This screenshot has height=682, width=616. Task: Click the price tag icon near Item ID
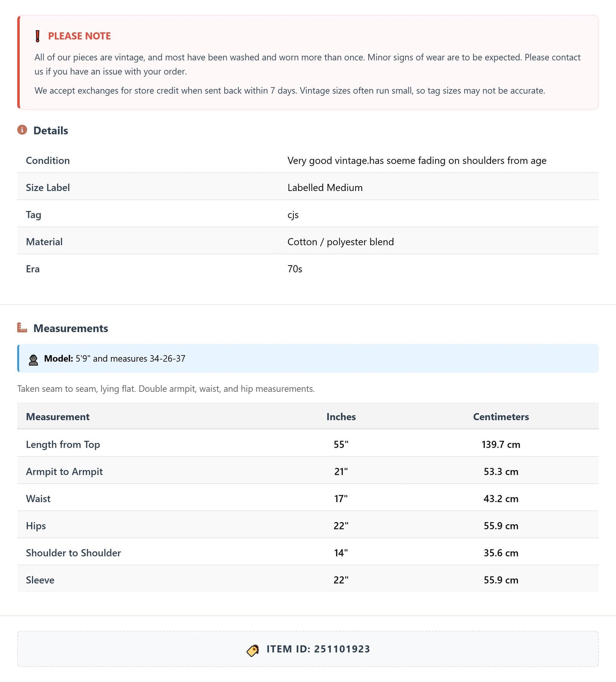[x=253, y=650]
